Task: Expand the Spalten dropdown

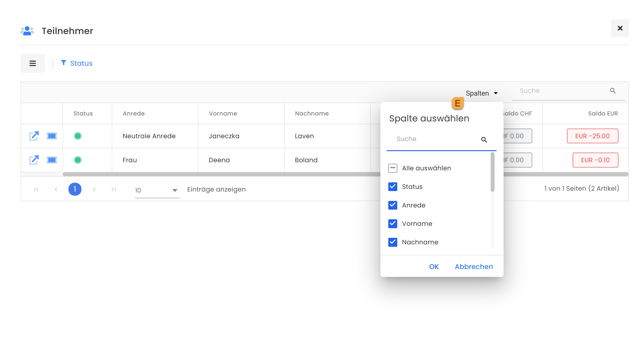Action: 481,93
